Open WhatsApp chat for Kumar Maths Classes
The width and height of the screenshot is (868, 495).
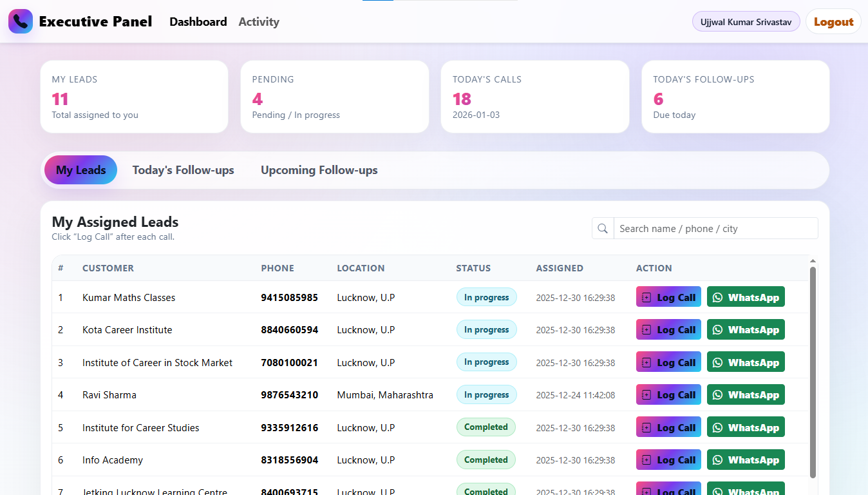coord(746,296)
